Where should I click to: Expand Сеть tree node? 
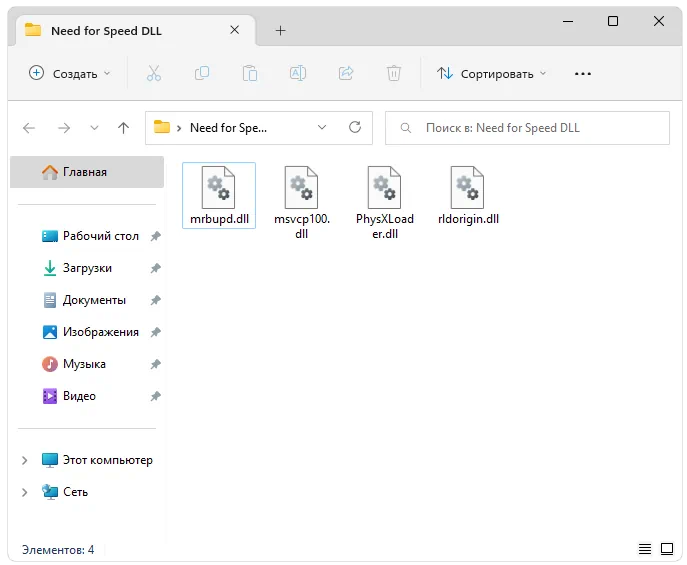(25, 492)
